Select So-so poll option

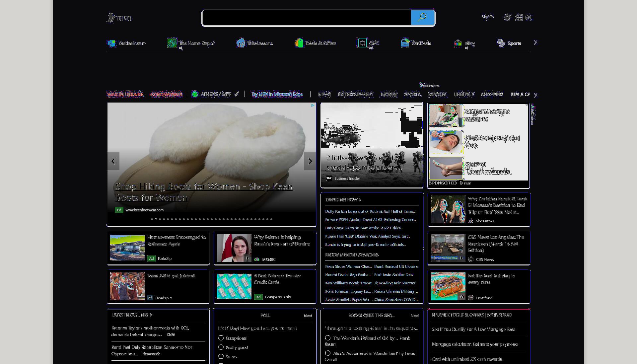pos(221,356)
